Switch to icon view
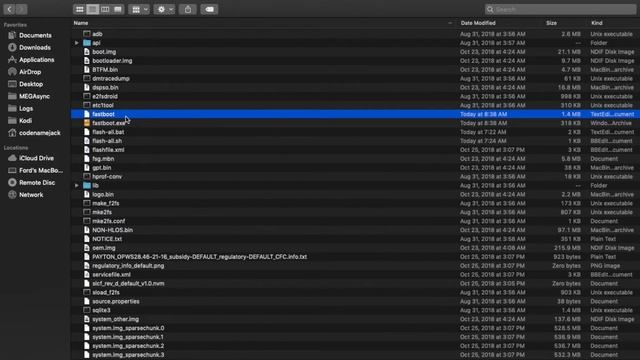640x360 pixels. coord(80,9)
